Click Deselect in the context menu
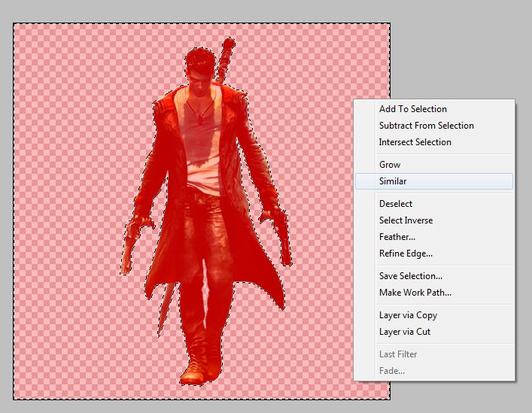Image resolution: width=532 pixels, height=413 pixels. pos(434,203)
